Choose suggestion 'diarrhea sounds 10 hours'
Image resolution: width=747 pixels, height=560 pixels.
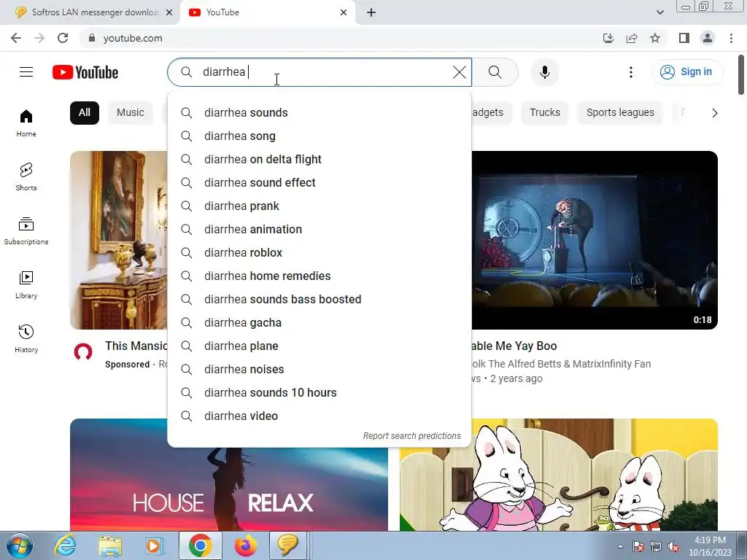[320, 393]
